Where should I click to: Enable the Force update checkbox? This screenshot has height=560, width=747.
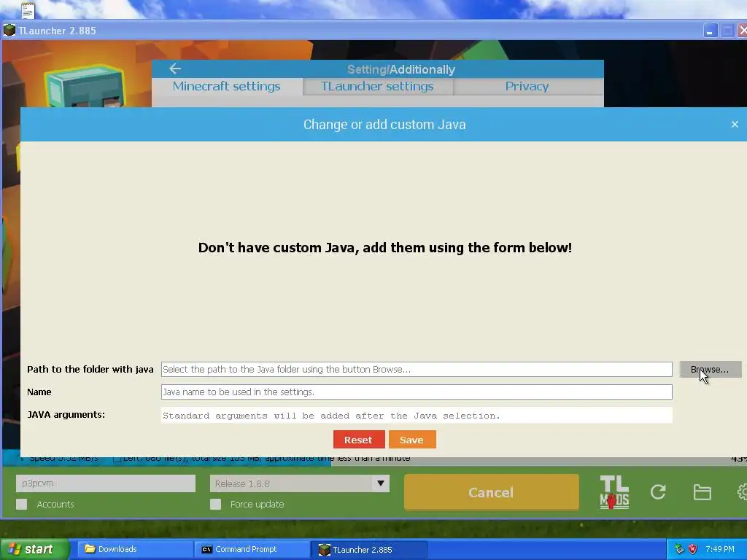(216, 505)
